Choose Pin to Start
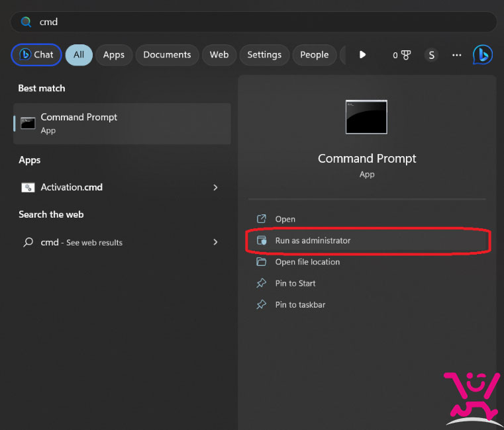The height and width of the screenshot is (430, 504). [367, 283]
